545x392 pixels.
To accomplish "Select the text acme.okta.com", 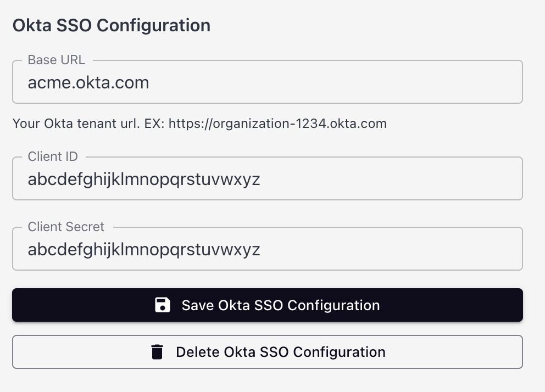I will (x=88, y=82).
